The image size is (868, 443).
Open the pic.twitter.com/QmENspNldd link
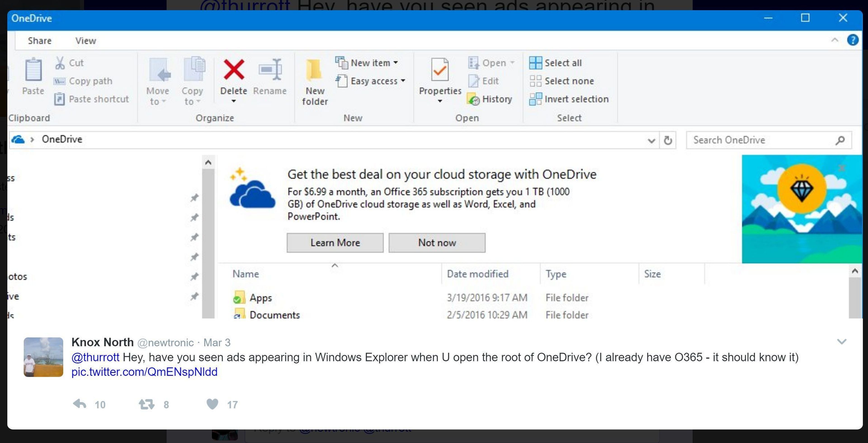[145, 372]
